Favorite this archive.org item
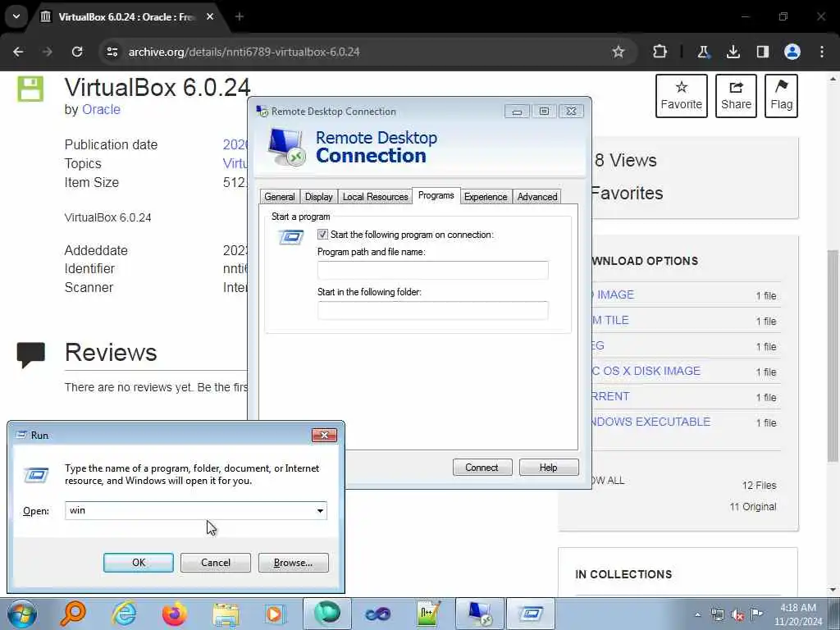 click(682, 96)
